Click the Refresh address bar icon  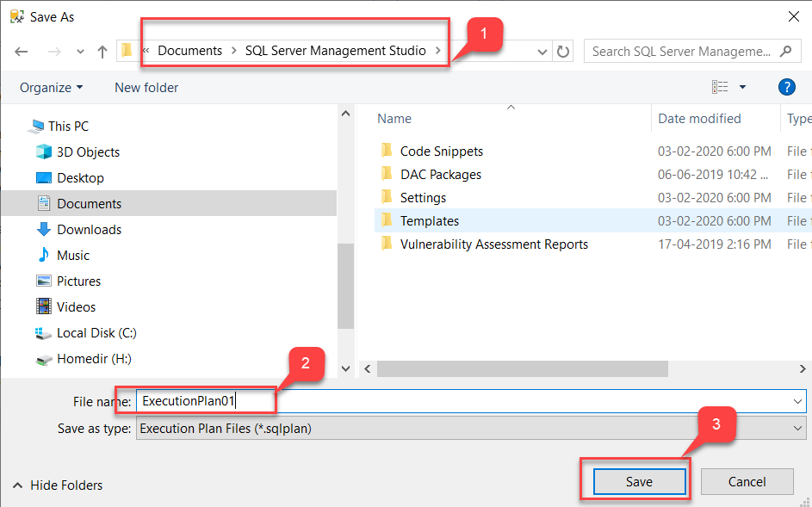[563, 52]
